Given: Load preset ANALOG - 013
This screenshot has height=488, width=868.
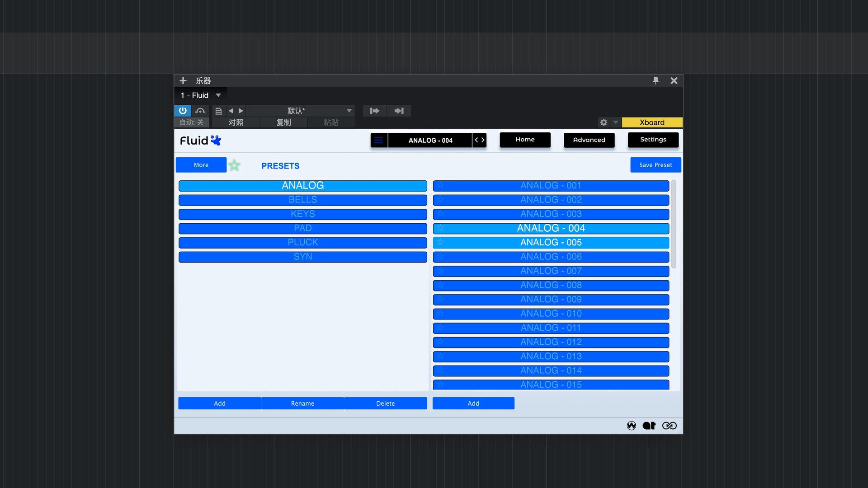Looking at the screenshot, I should (x=551, y=357).
